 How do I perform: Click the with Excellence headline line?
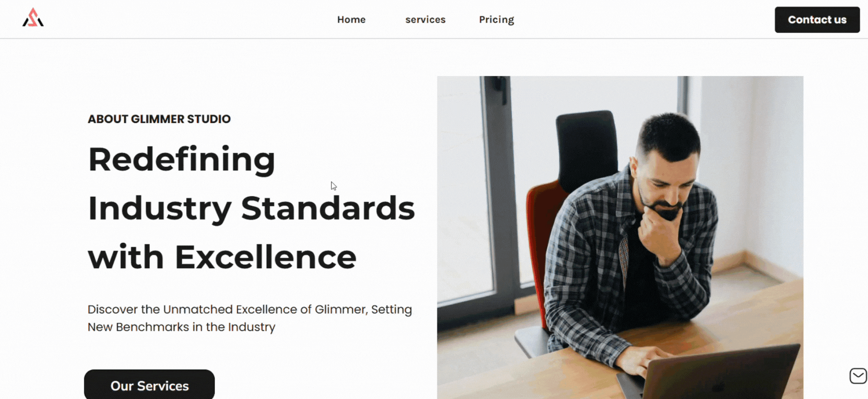click(222, 257)
